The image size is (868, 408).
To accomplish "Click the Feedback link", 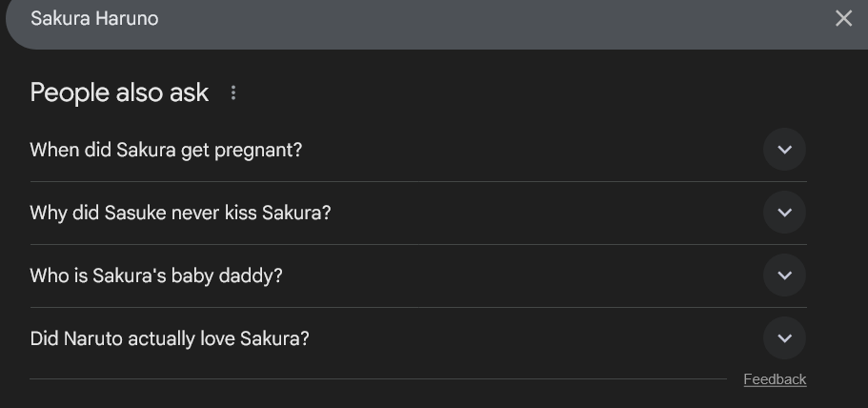I will pos(775,379).
